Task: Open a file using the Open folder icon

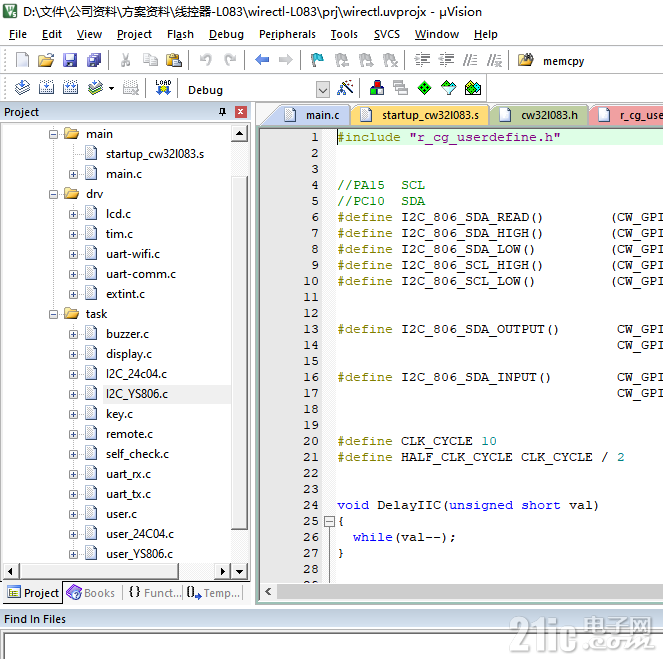Action: point(46,60)
